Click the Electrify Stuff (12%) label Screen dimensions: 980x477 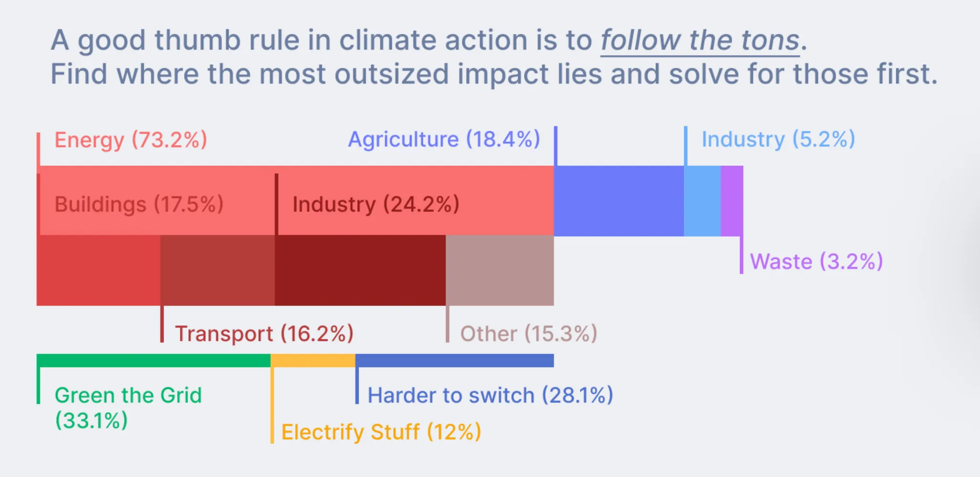[x=381, y=432]
